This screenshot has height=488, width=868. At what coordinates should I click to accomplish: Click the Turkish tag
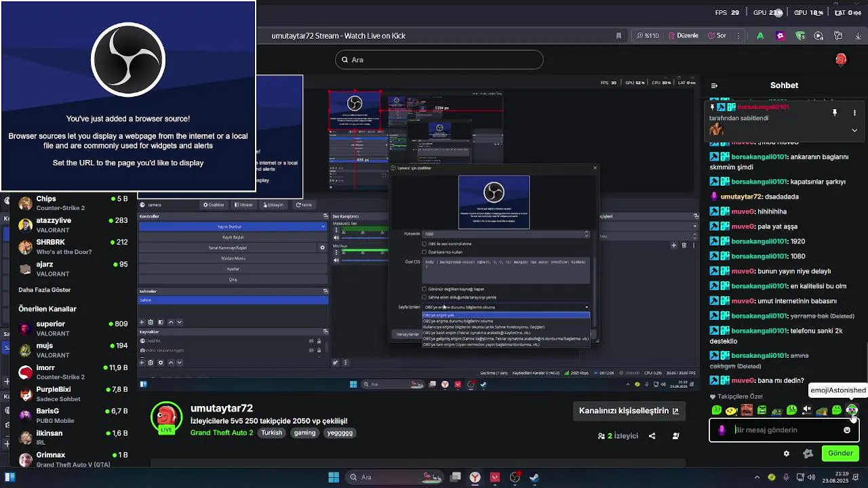point(272,432)
